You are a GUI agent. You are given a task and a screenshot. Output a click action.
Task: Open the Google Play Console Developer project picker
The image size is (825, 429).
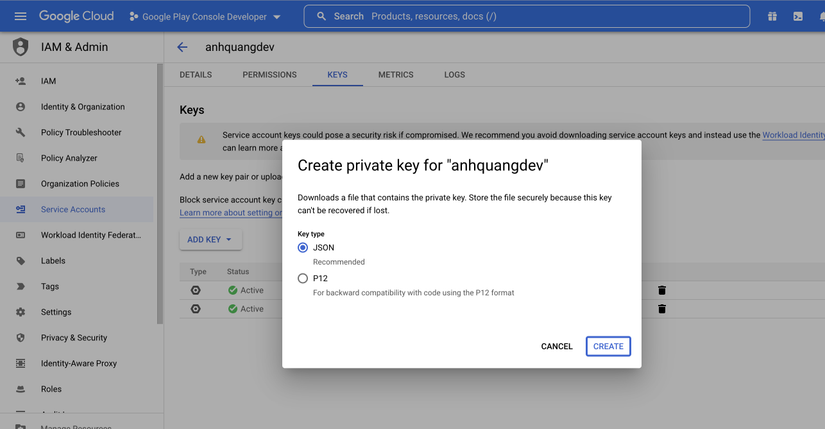click(205, 17)
